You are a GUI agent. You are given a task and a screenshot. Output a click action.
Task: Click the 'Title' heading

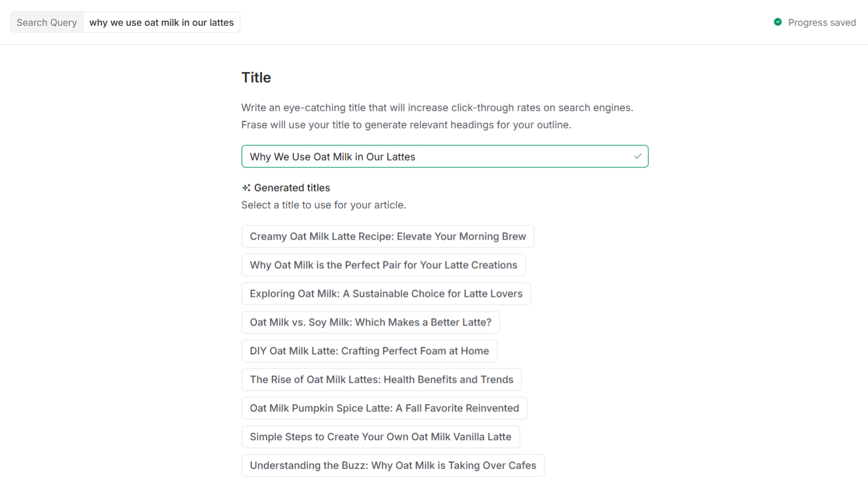[x=256, y=77]
